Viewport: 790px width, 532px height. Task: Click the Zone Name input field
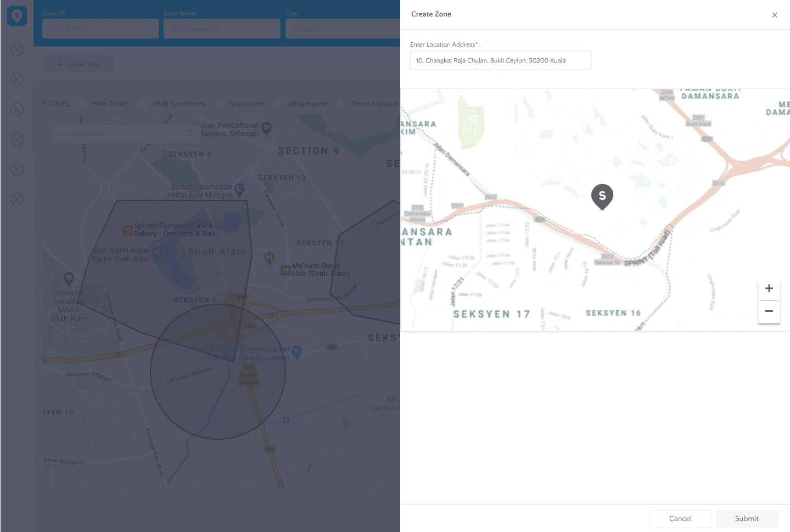pos(222,29)
